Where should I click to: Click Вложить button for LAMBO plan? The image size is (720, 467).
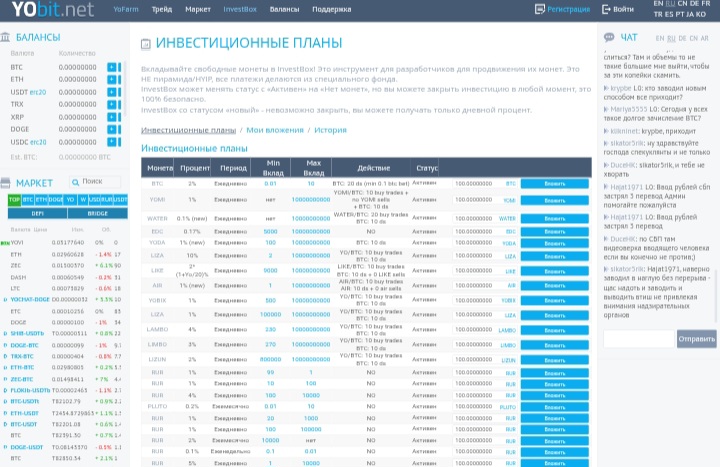555,330
